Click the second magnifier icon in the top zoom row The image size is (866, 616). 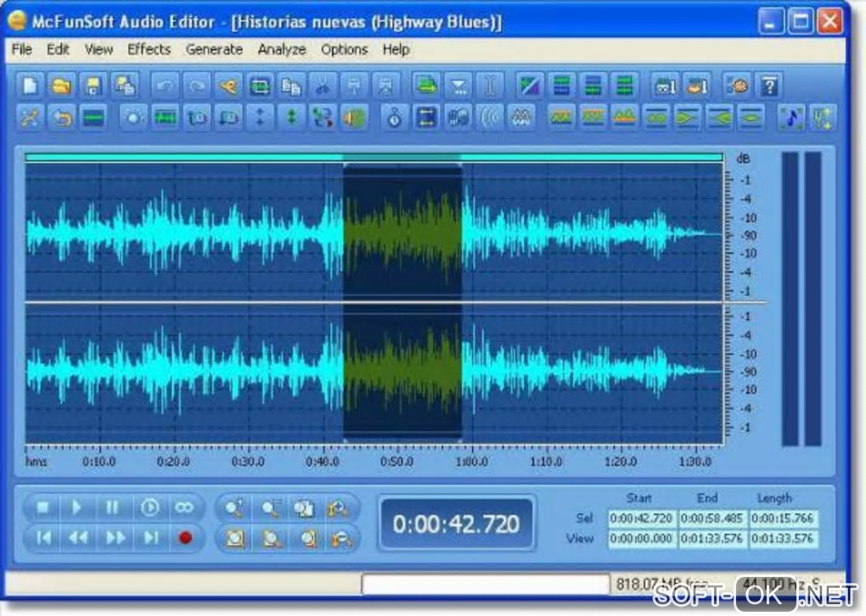coord(269,508)
